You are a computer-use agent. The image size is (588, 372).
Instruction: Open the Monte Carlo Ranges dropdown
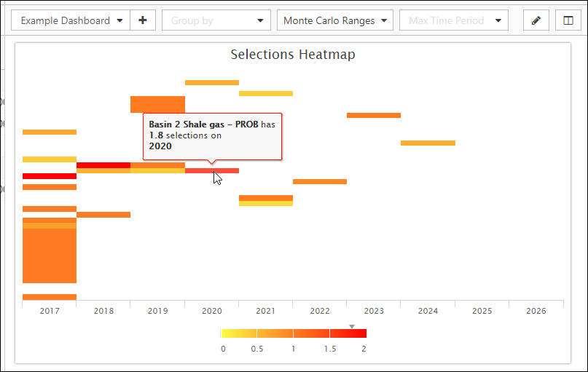click(335, 20)
